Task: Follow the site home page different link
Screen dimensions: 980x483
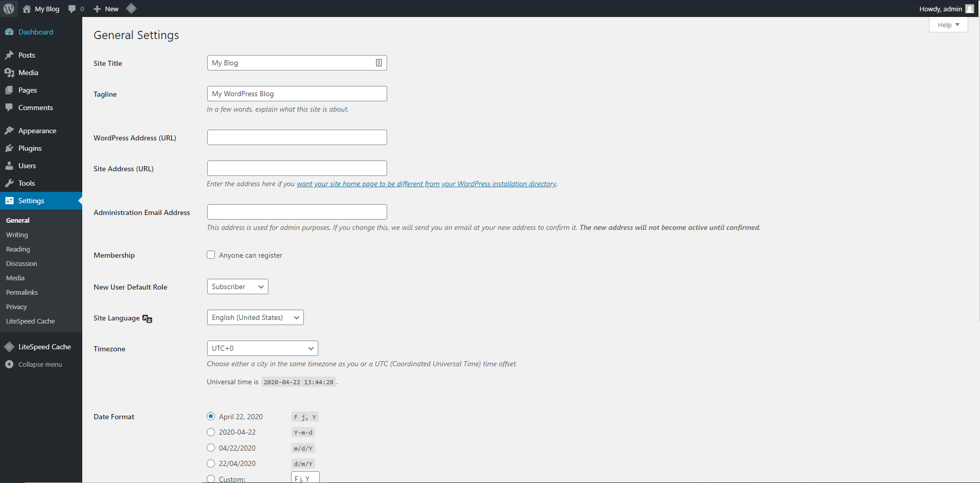Action: [426, 184]
